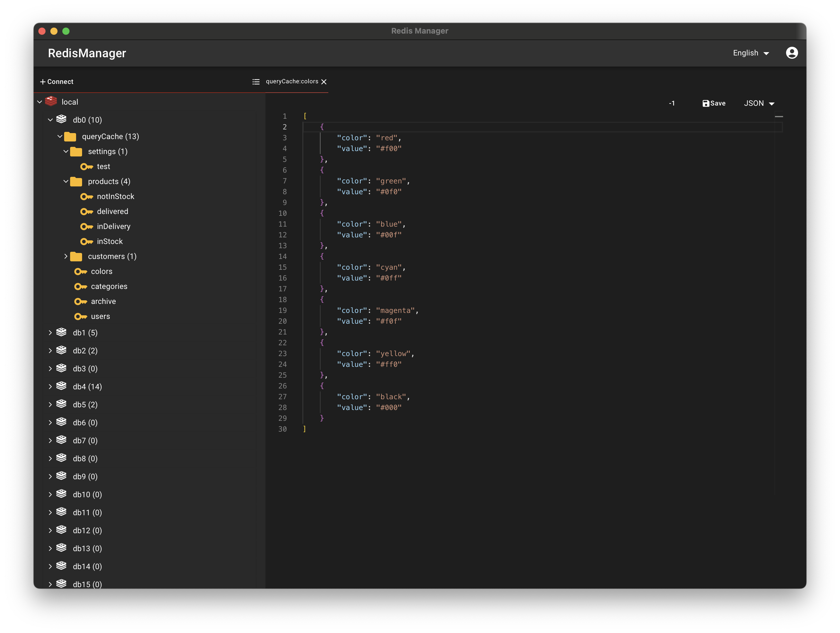Click the products folder icon
Viewport: 840px width, 633px height.
click(76, 182)
